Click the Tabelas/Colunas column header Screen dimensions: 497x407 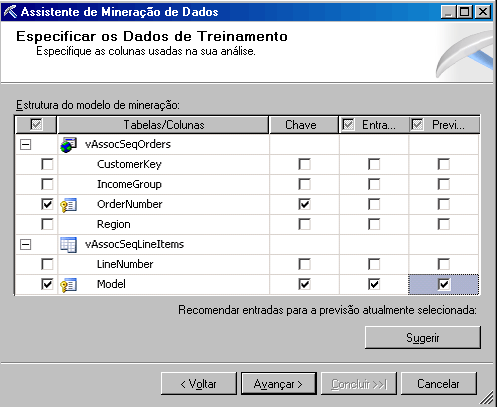pos(163,125)
